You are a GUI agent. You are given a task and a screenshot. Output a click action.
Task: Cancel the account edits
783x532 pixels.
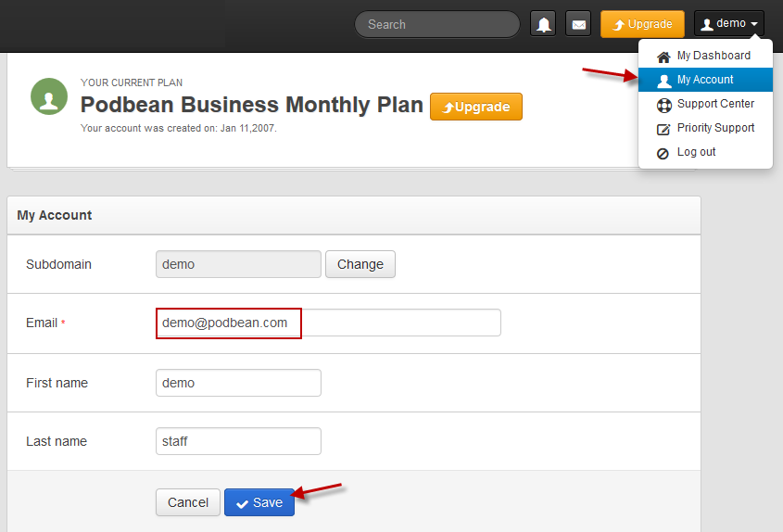(188, 502)
